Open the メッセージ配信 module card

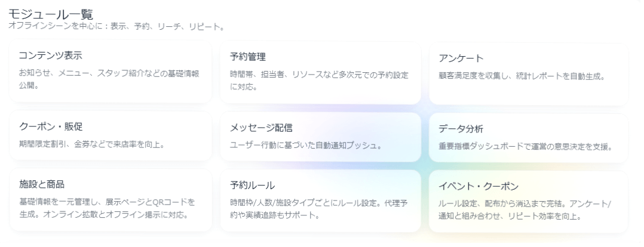tap(320, 137)
